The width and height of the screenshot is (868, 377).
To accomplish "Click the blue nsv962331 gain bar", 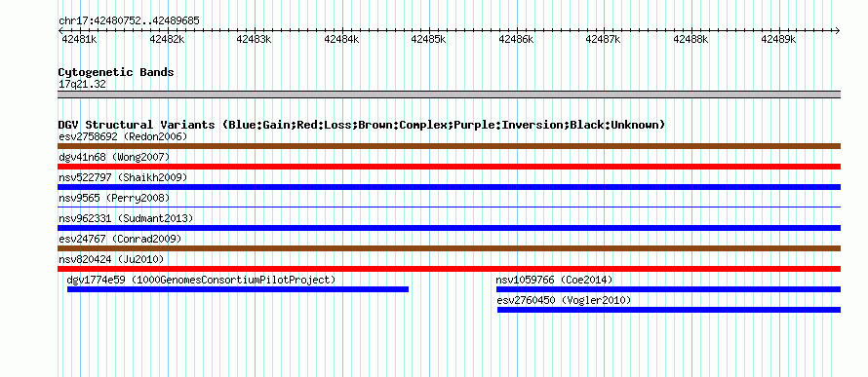I will click(x=449, y=228).
